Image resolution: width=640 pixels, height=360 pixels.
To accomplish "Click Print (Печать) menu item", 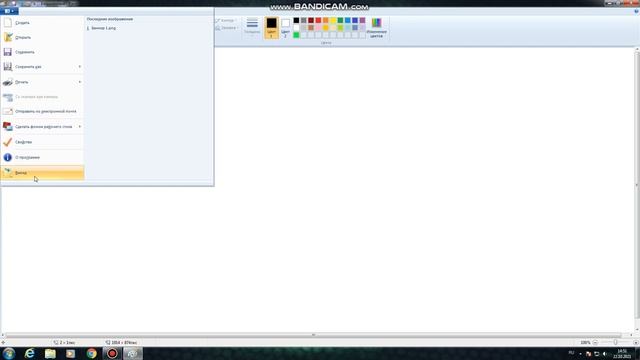I will pyautogui.click(x=39, y=82).
